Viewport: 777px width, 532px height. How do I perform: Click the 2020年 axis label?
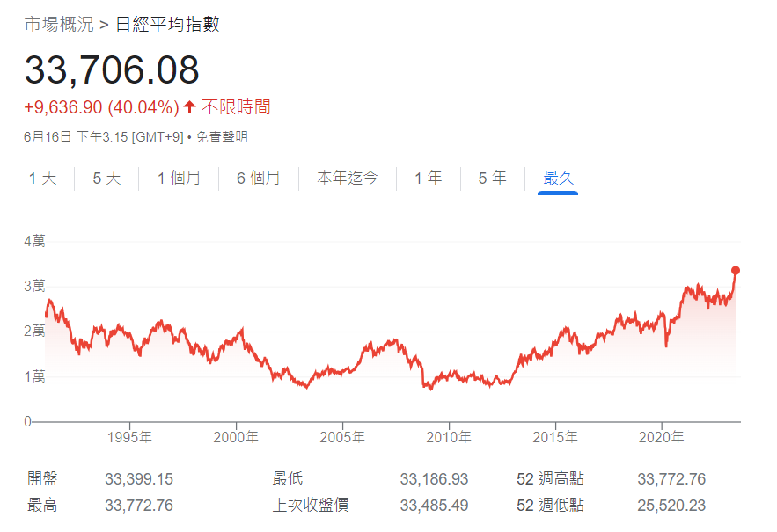[x=662, y=437]
